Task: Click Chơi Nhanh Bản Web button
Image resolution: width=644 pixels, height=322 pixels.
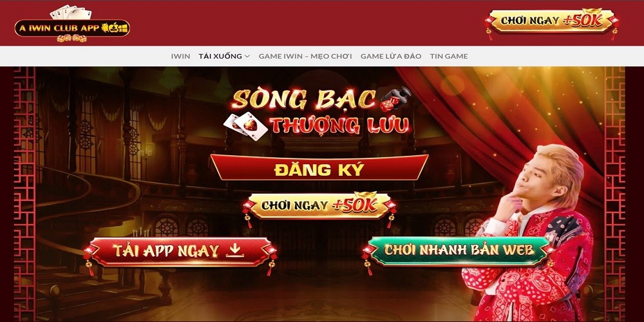Action: point(459,250)
